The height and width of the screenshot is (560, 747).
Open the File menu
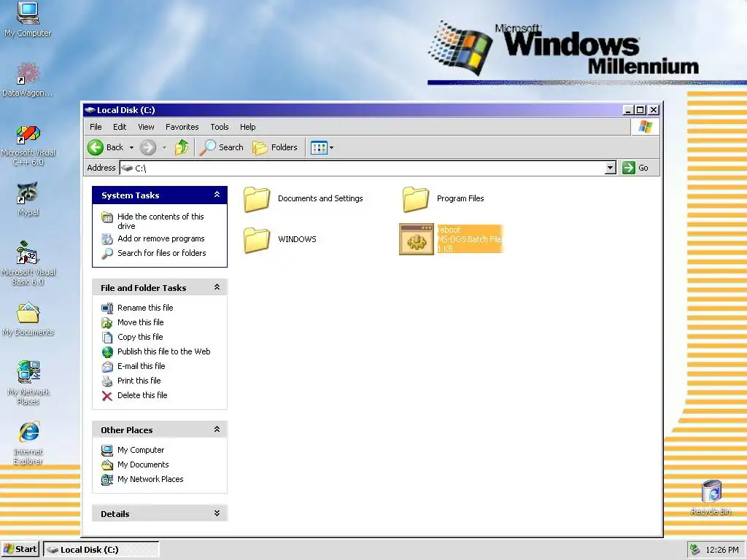96,127
